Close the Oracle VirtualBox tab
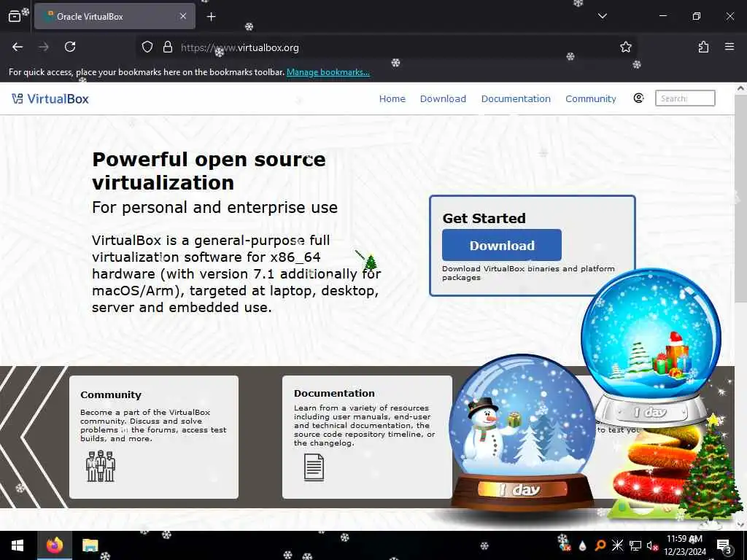The height and width of the screenshot is (560, 747). point(183,16)
